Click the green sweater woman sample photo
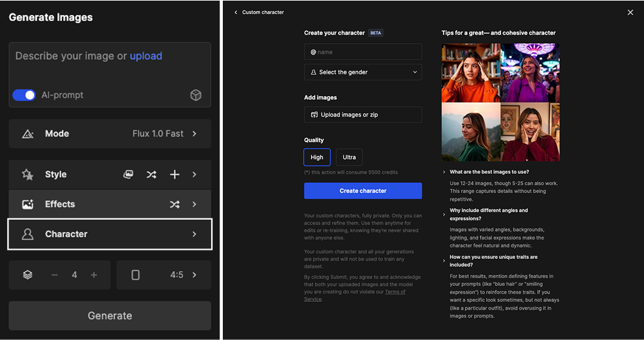Viewport: 644px width, 340px height. click(471, 132)
